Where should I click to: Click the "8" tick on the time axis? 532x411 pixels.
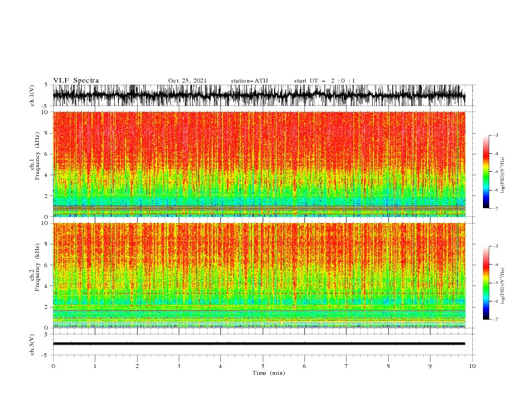coord(388,366)
